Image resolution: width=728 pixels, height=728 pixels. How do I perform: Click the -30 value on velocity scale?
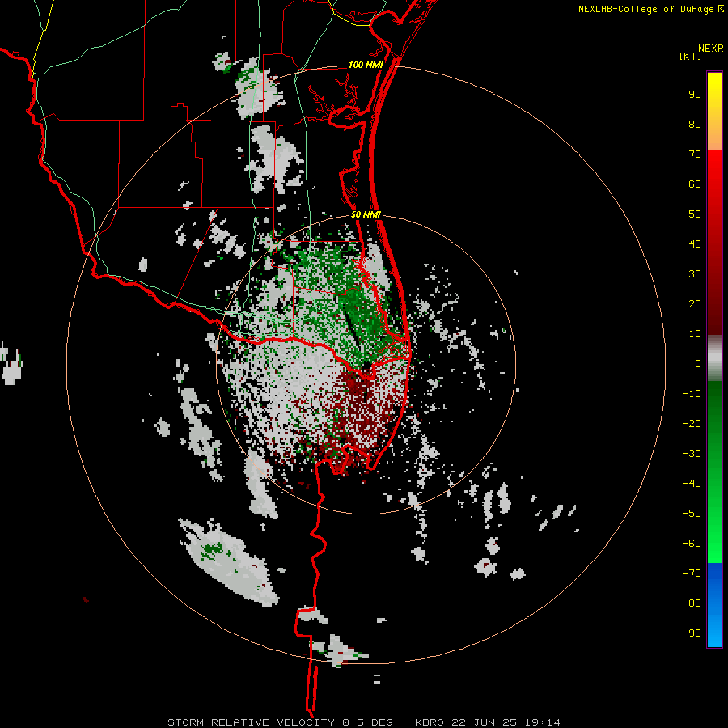(x=692, y=454)
